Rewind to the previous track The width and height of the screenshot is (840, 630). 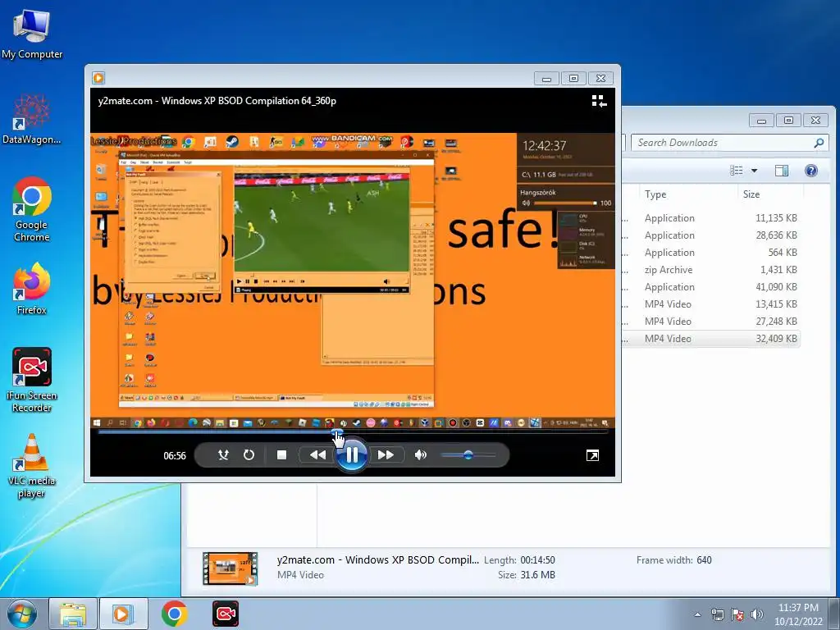point(317,455)
